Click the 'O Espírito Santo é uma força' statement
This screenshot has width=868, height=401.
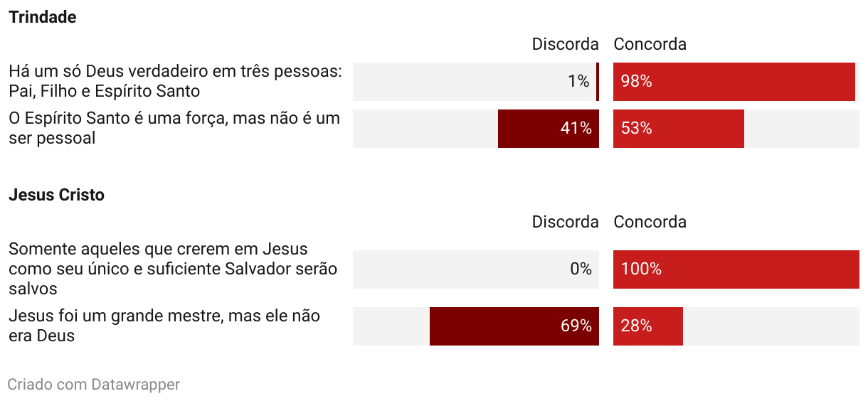[x=174, y=129]
